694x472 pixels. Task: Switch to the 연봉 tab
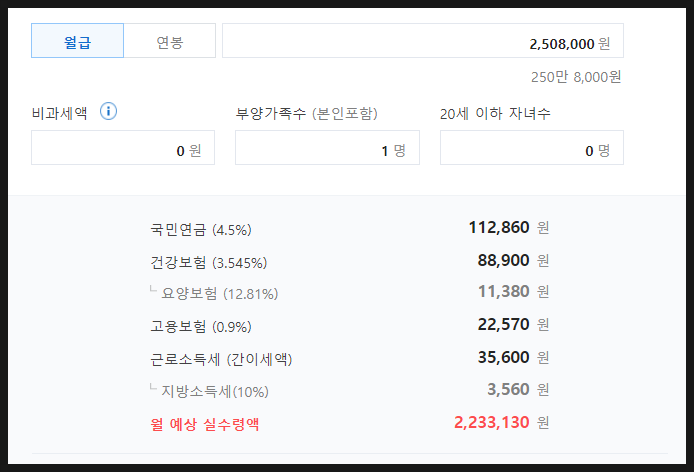tap(170, 42)
